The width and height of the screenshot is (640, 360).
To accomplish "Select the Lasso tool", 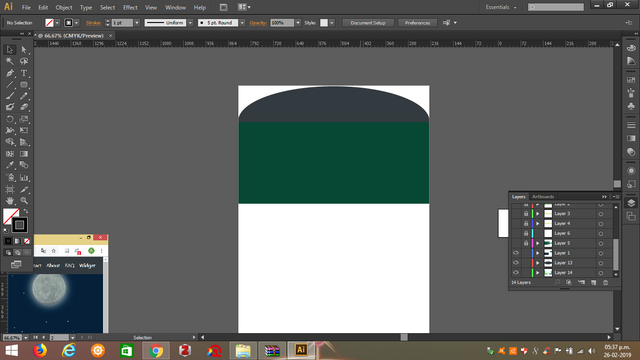I will (24, 61).
